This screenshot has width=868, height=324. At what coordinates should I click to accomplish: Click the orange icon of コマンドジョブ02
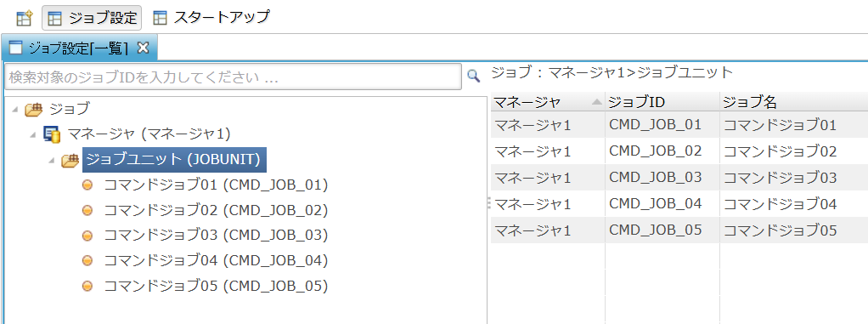point(87,210)
